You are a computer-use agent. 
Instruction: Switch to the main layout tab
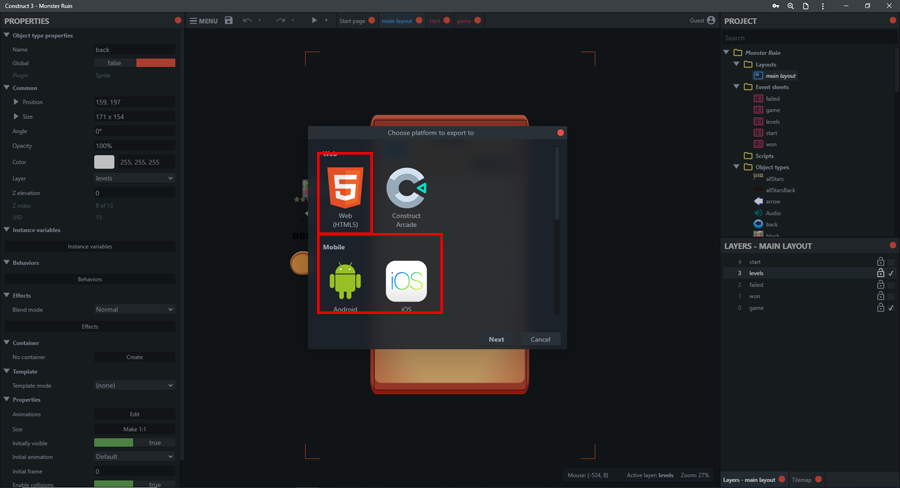(x=397, y=21)
